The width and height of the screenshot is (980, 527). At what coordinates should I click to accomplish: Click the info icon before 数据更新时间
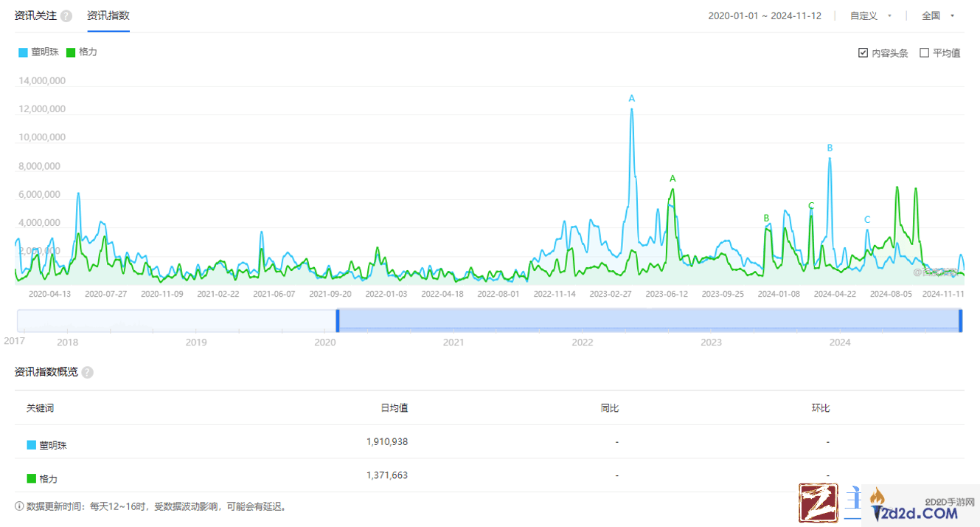pyautogui.click(x=19, y=506)
